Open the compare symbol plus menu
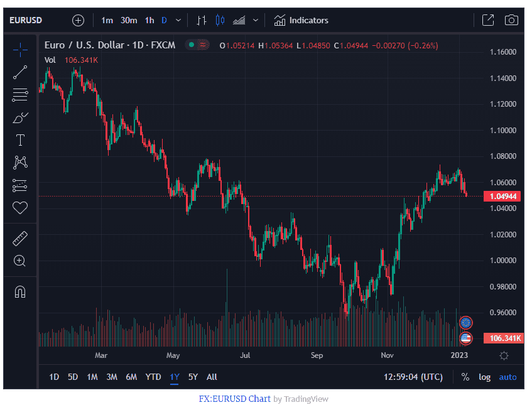Viewport: 532px width, 405px height. (78, 20)
